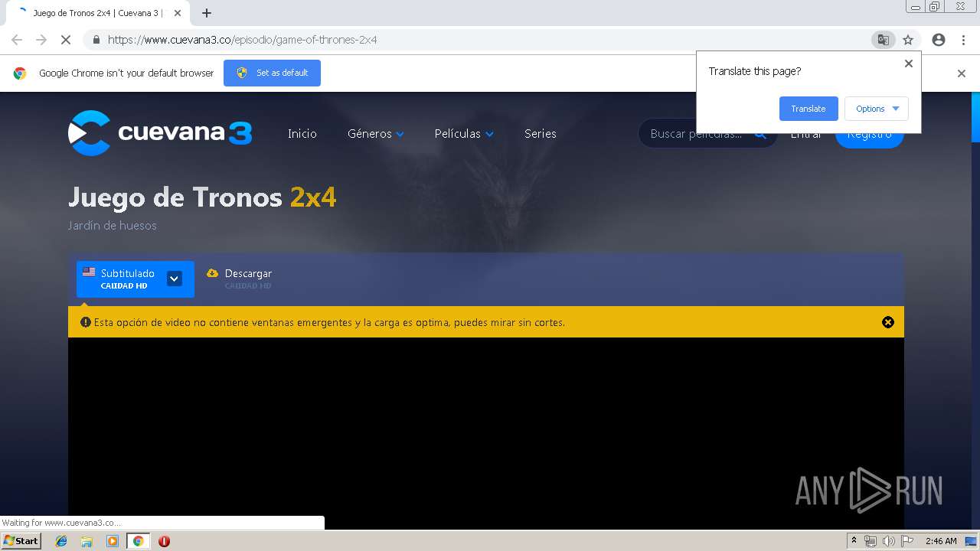
Task: Open Chrome three-dot menu
Action: [963, 40]
